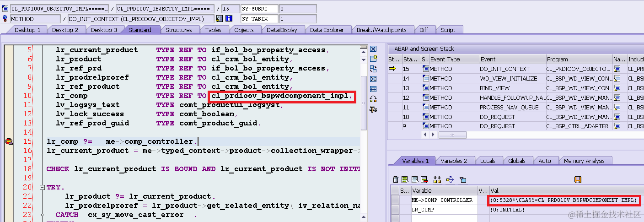The image size is (644, 222).
Task: Click the navigation icon in BIND_VIEW stack row
Action: [617, 88]
